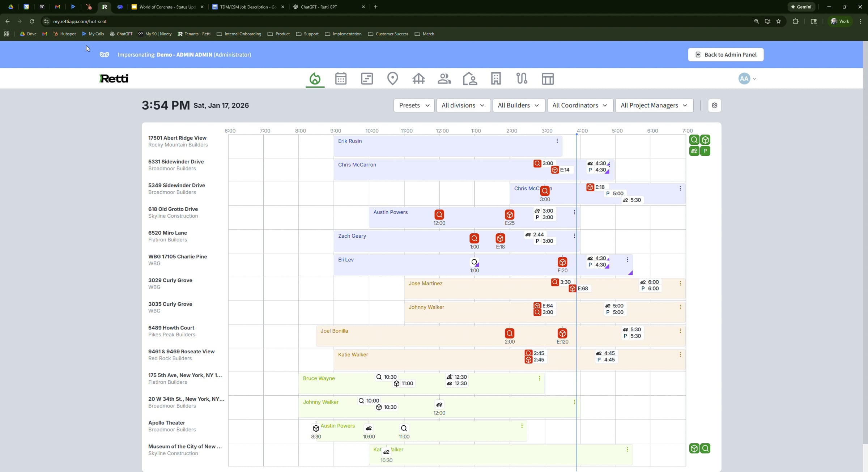868x472 pixels.
Task: Open the people contacts icon
Action: (x=444, y=78)
